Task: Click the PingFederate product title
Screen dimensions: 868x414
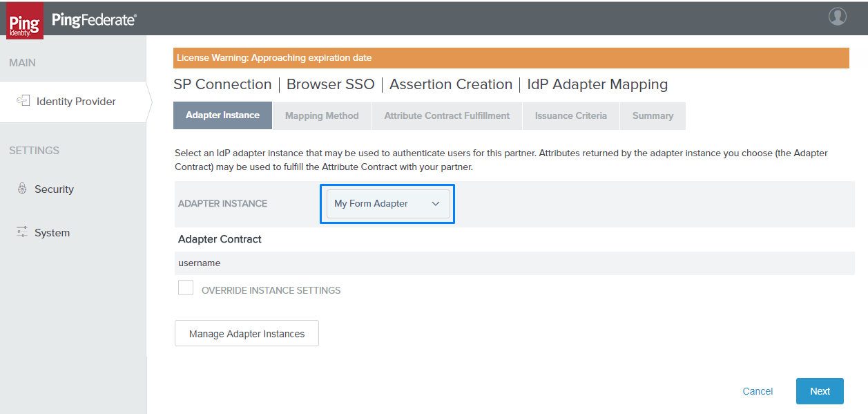Action: coord(94,20)
